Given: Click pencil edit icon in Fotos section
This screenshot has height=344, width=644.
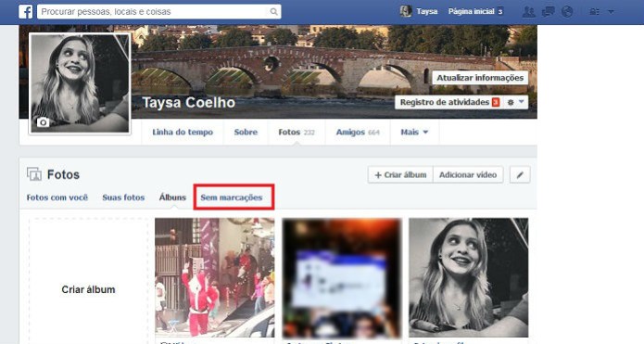Looking at the screenshot, I should point(520,175).
